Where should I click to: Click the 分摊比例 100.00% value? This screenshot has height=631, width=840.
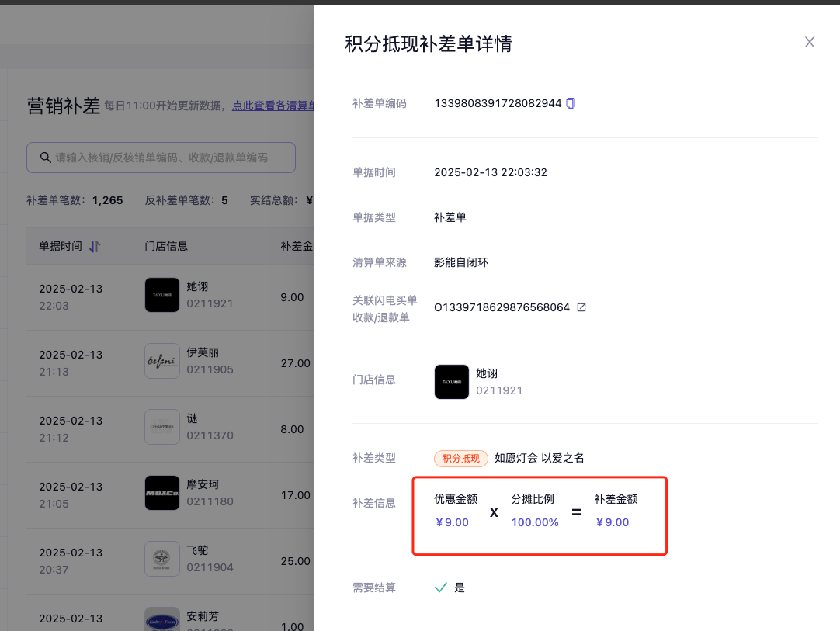click(535, 522)
